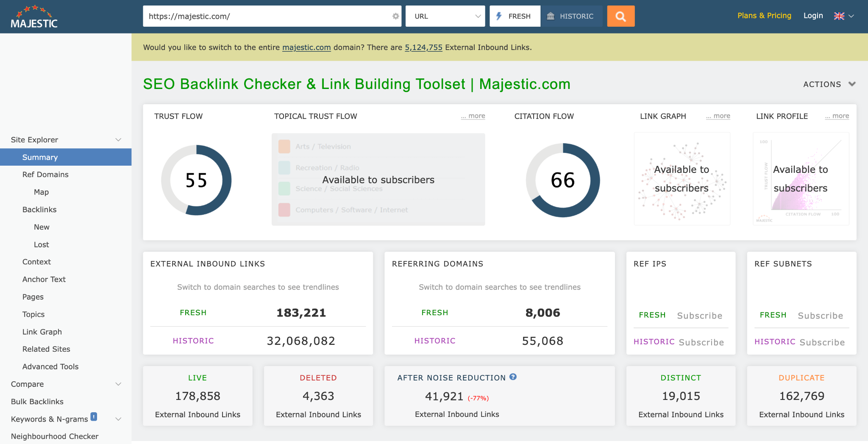This screenshot has width=868, height=444.
Task: Open search settings gear icon
Action: point(395,16)
